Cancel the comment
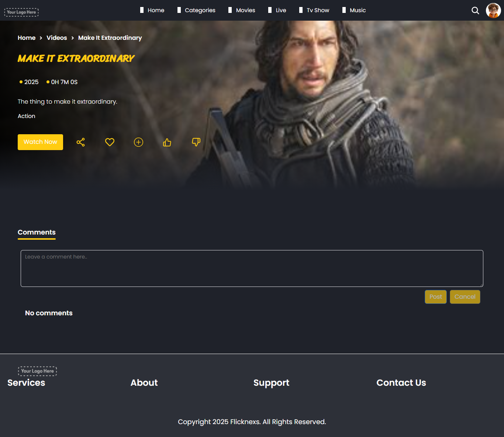 (x=465, y=297)
